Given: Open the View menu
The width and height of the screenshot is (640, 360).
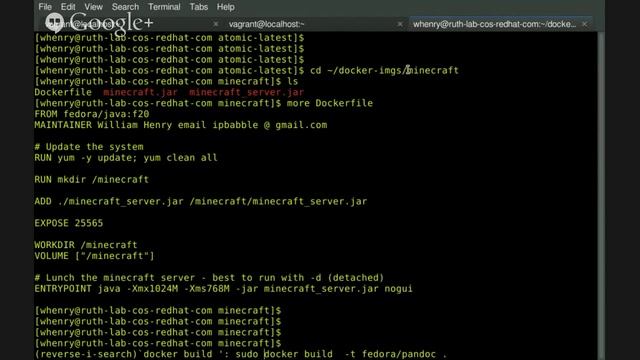Looking at the screenshot, I should [93, 7].
